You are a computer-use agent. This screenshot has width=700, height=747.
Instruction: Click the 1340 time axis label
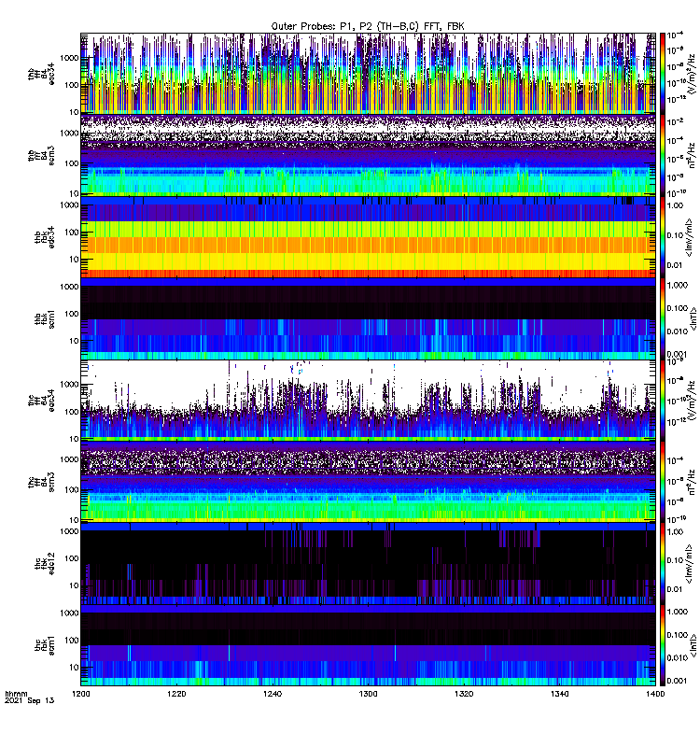[x=559, y=694]
